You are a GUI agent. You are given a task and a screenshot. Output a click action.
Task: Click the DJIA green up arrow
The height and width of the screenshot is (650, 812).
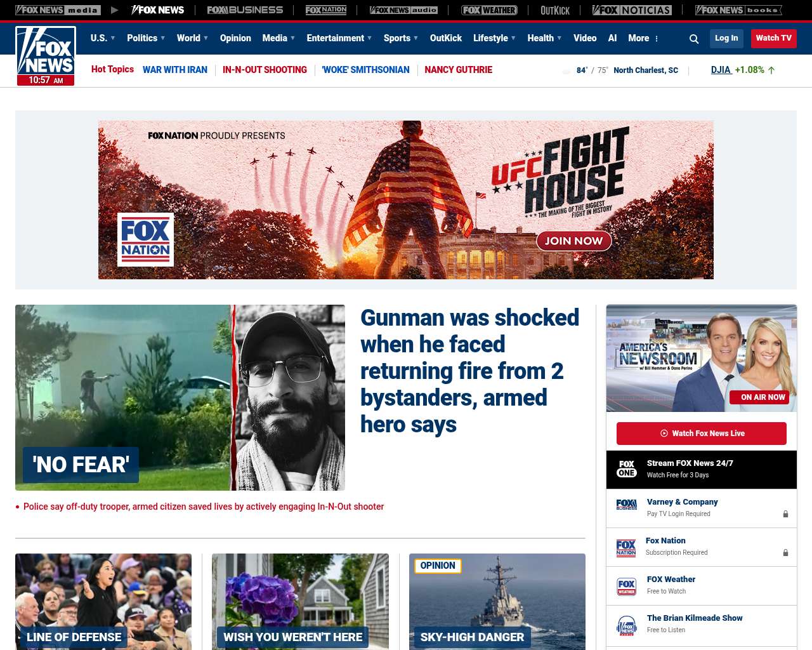[x=771, y=70]
